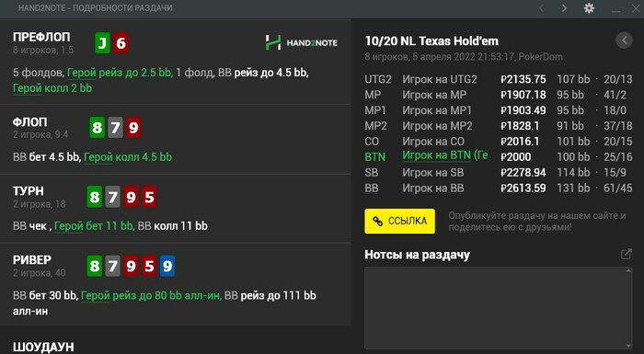Click the yellow ССЫЛКА link button
This screenshot has height=354, width=644.
point(399,221)
